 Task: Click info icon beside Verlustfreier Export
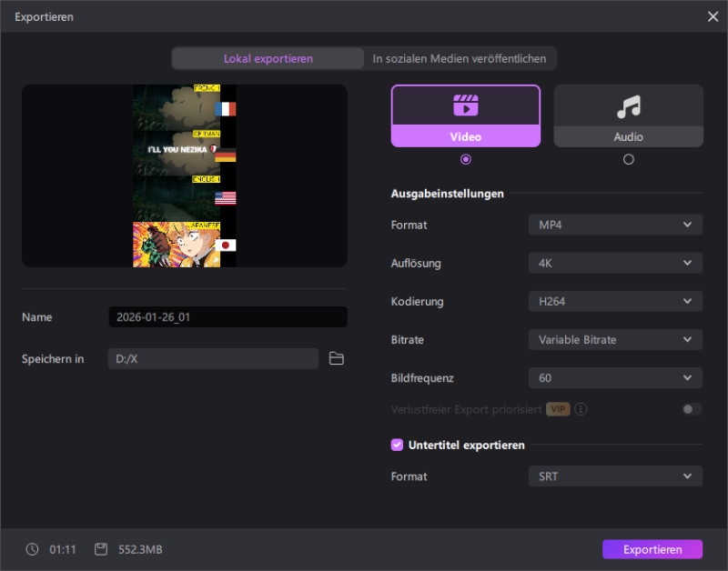pos(581,409)
